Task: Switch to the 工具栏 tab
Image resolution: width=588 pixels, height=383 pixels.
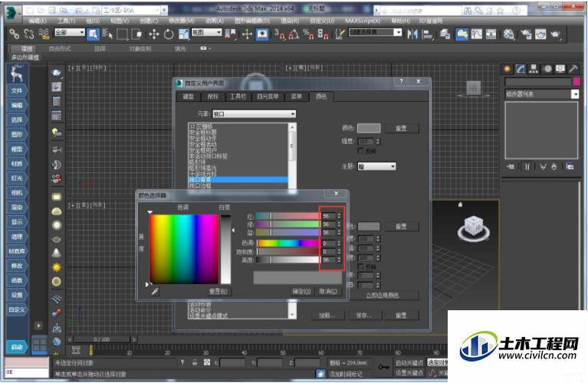Action: [238, 97]
